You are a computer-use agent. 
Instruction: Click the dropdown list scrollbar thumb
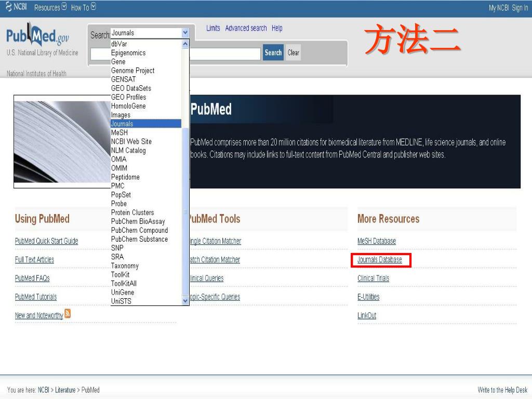(185, 212)
